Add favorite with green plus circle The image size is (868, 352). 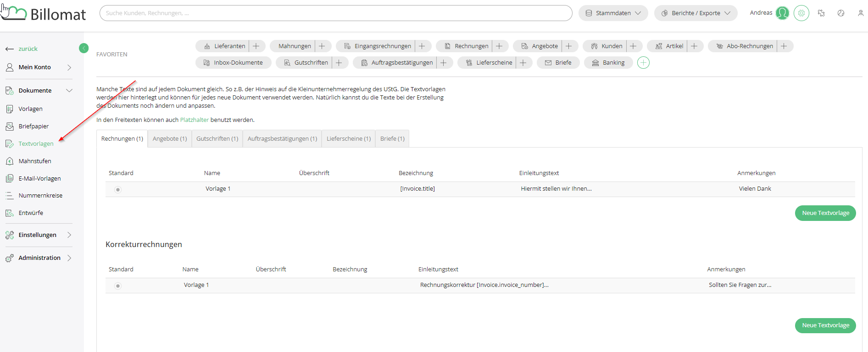(x=643, y=63)
